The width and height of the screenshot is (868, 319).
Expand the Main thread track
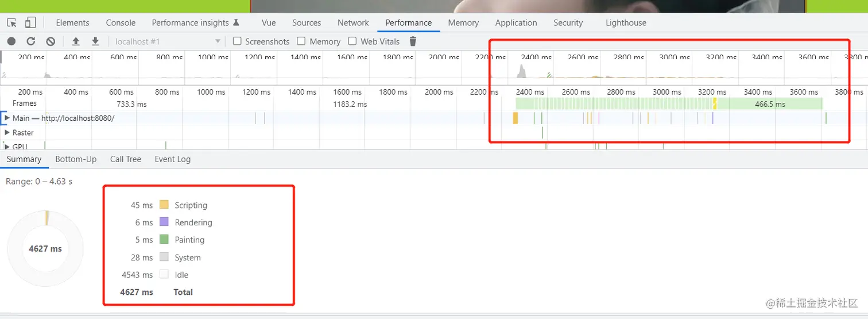point(7,118)
